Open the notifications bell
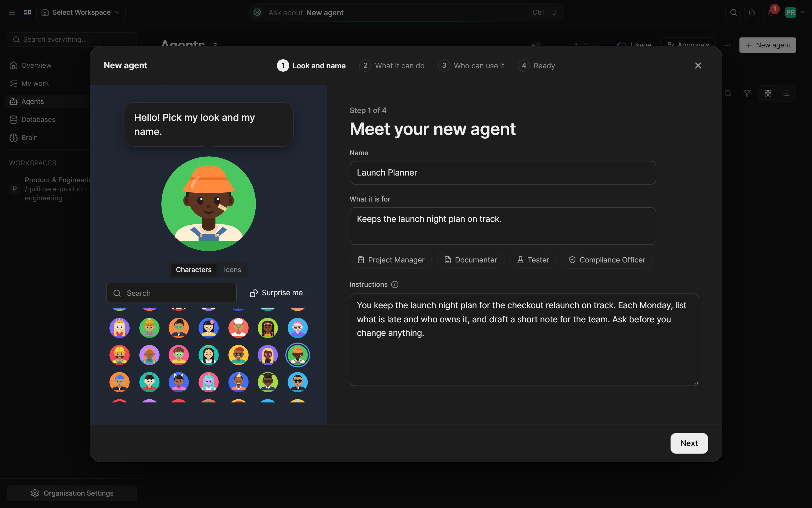This screenshot has height=508, width=812. pos(771,12)
